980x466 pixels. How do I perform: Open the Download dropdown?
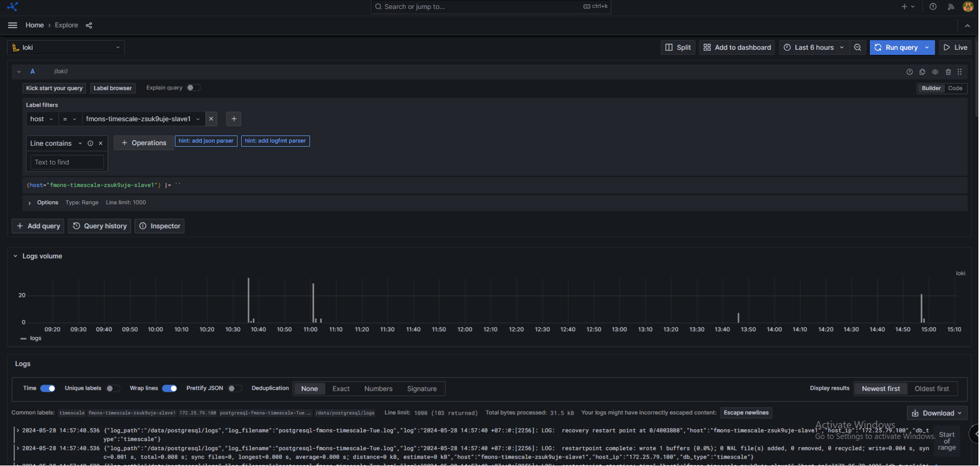click(938, 413)
